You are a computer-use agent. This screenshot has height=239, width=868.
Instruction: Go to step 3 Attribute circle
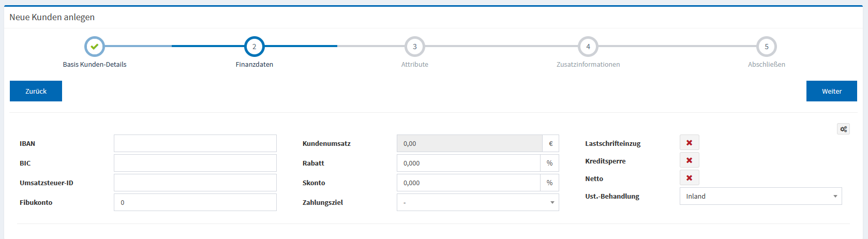(414, 47)
